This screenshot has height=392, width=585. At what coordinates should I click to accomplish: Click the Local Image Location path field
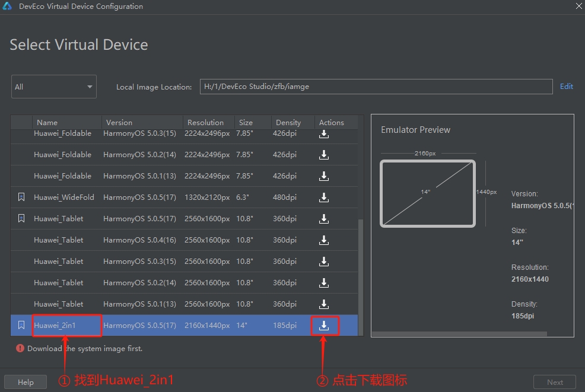376,87
